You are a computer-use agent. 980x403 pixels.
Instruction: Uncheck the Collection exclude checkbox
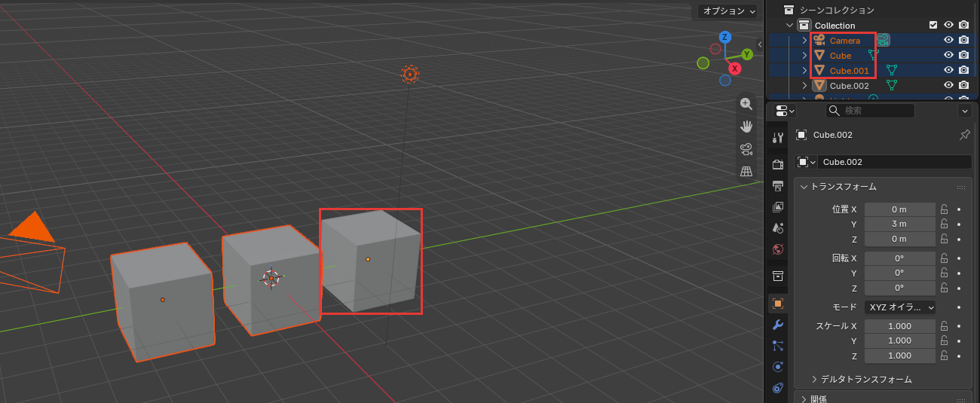pyautogui.click(x=933, y=25)
